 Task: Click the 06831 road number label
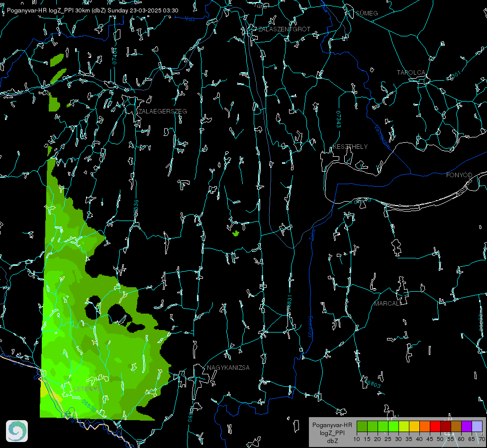click(x=289, y=303)
